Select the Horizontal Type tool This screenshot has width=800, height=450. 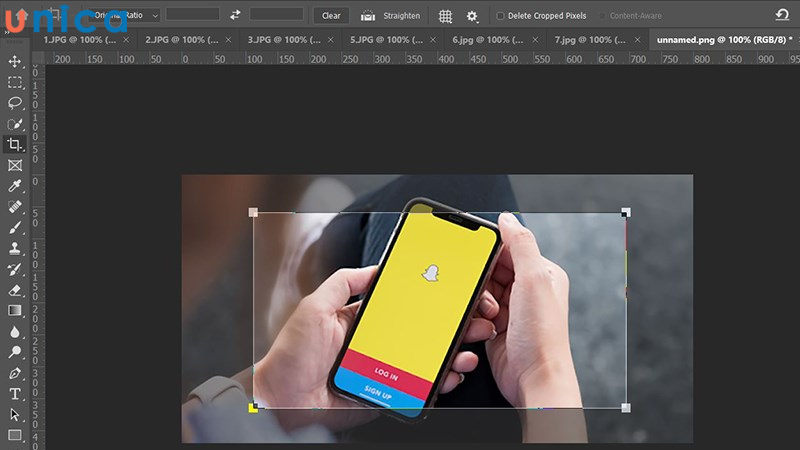click(14, 394)
